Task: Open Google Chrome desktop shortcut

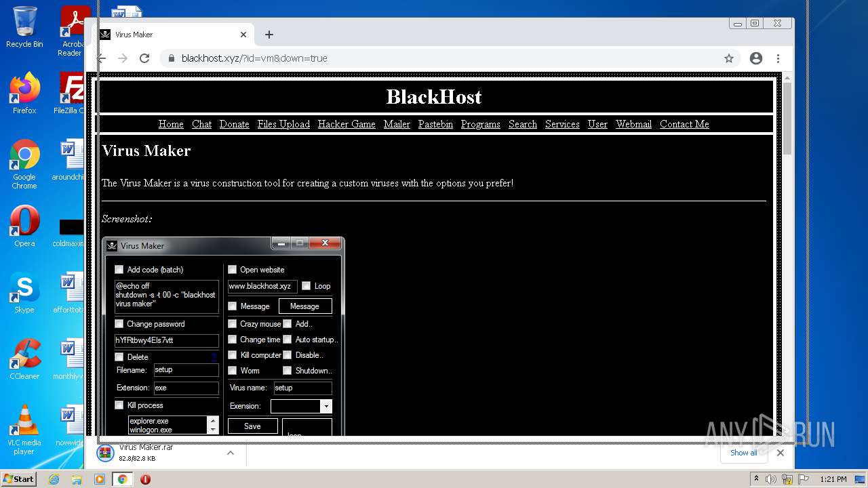Action: tap(24, 164)
